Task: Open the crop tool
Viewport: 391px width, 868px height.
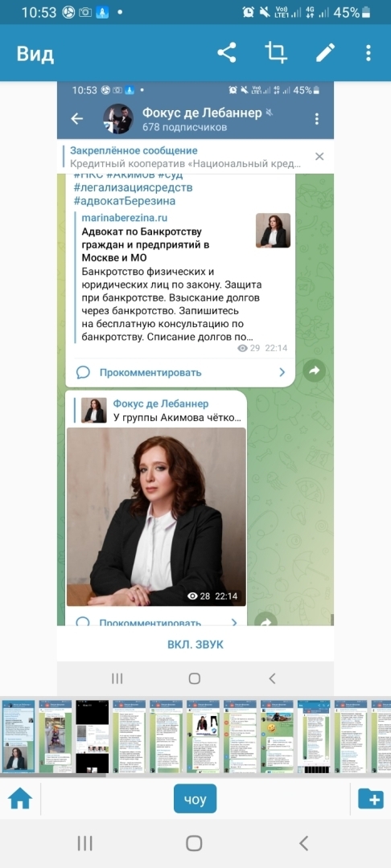Action: pos(275,52)
